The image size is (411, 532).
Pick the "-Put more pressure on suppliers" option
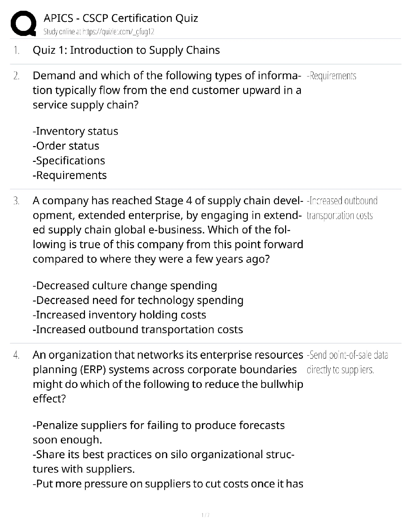tap(168, 484)
